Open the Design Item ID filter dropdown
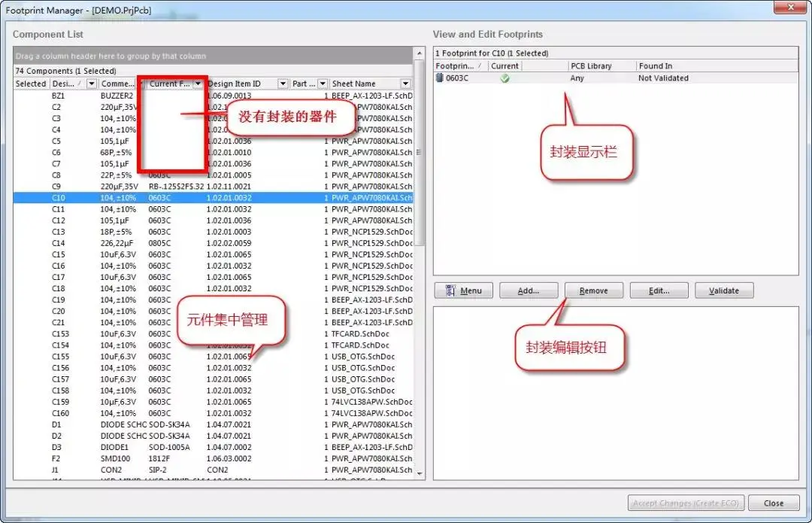Viewport: 812px width, 523px height. (x=283, y=84)
